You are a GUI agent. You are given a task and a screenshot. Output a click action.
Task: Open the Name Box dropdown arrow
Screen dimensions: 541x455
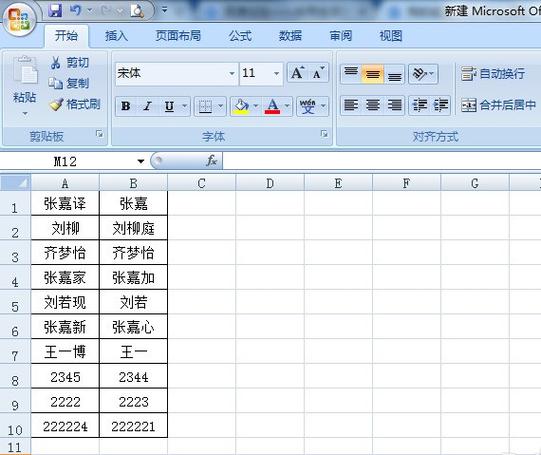(140, 161)
